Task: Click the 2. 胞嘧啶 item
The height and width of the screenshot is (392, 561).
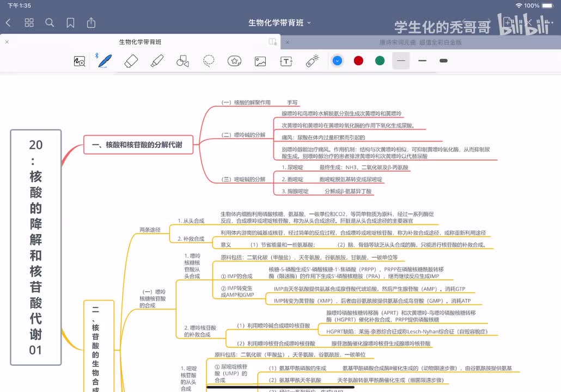Action: tap(292, 179)
